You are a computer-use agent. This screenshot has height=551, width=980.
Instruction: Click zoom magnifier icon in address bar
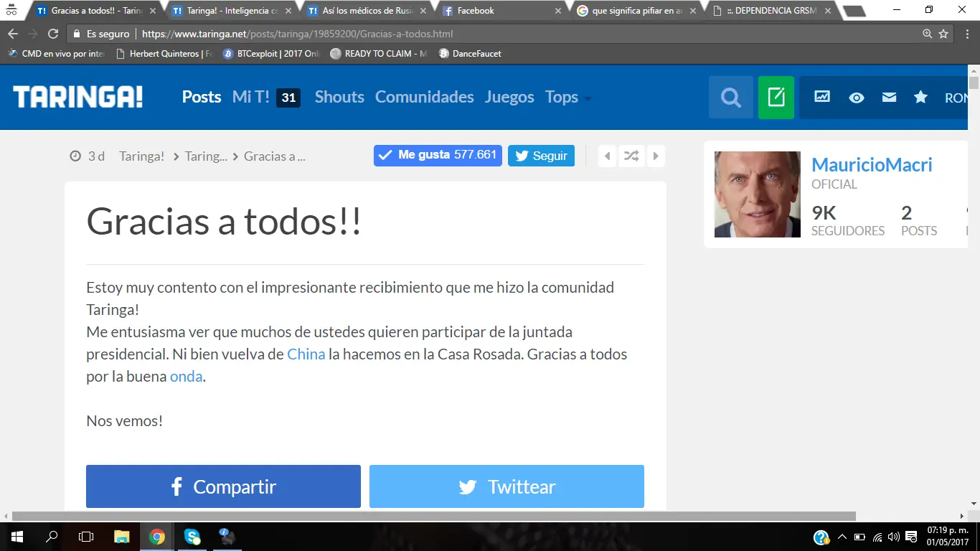click(928, 34)
